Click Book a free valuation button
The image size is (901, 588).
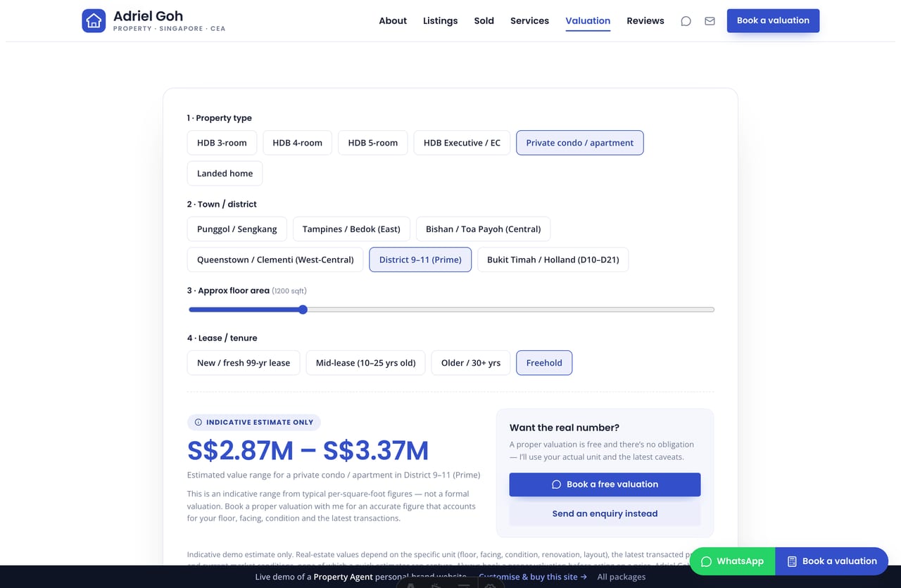tap(605, 485)
